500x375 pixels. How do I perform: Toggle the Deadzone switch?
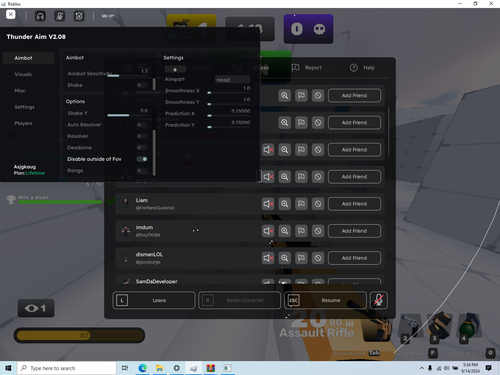pos(142,147)
